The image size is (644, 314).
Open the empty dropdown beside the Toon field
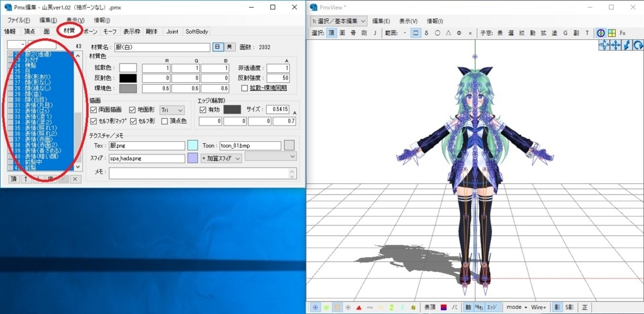coord(270,156)
